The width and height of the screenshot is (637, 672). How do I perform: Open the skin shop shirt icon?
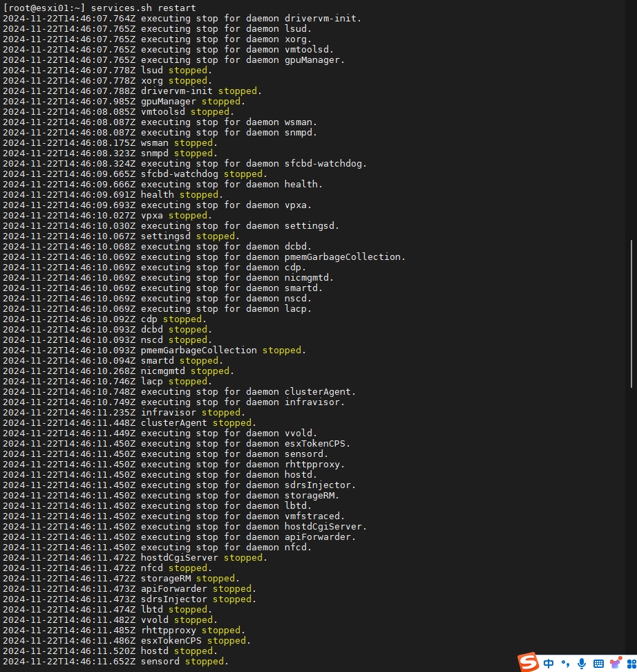click(615, 663)
